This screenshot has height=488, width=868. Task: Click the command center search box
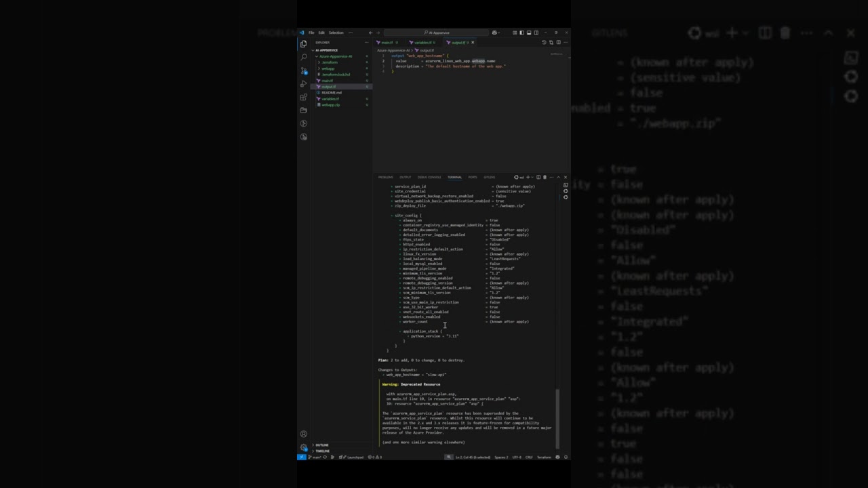point(437,33)
